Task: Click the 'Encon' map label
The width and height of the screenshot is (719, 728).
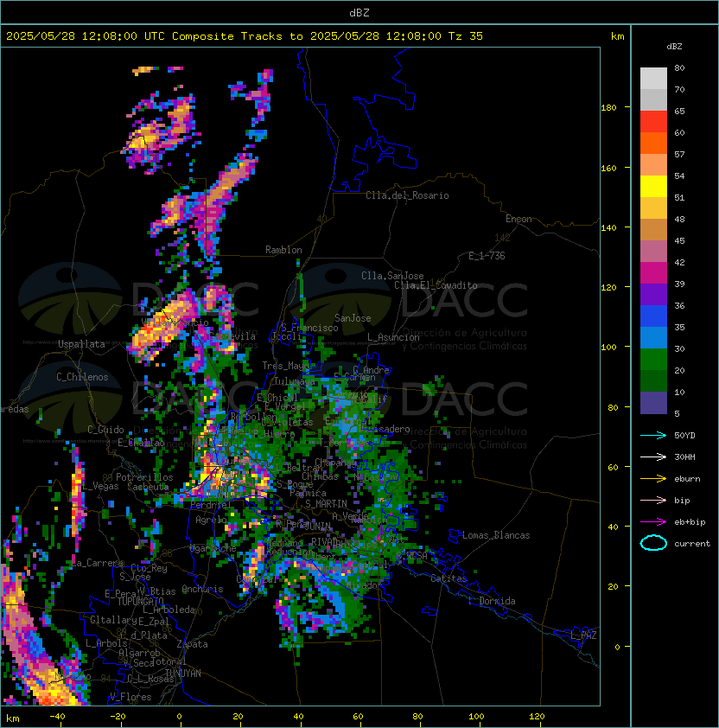Action: tap(519, 219)
